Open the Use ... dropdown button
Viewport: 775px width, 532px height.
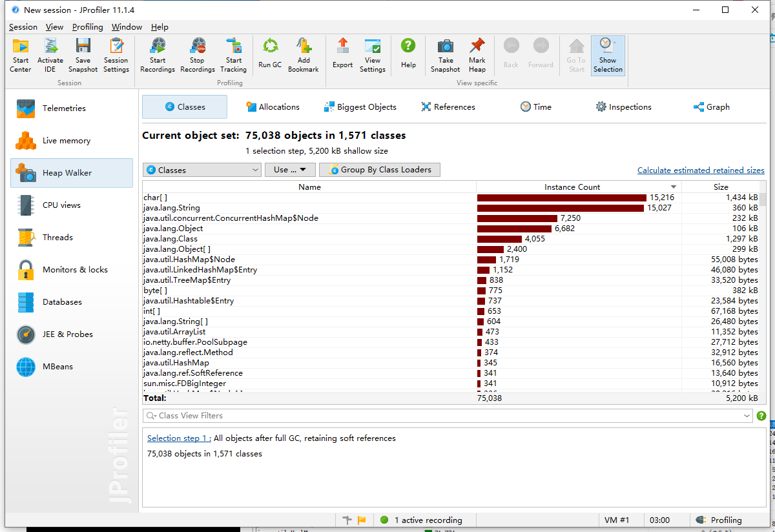(290, 170)
